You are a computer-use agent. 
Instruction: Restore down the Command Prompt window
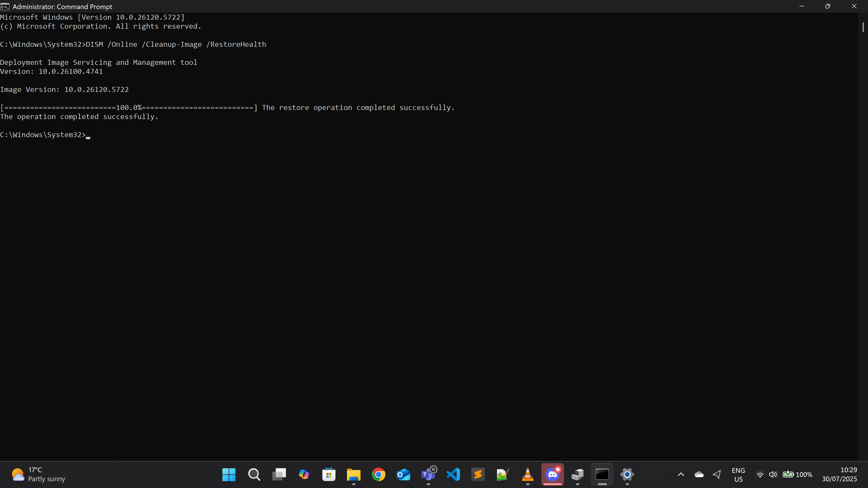point(828,6)
